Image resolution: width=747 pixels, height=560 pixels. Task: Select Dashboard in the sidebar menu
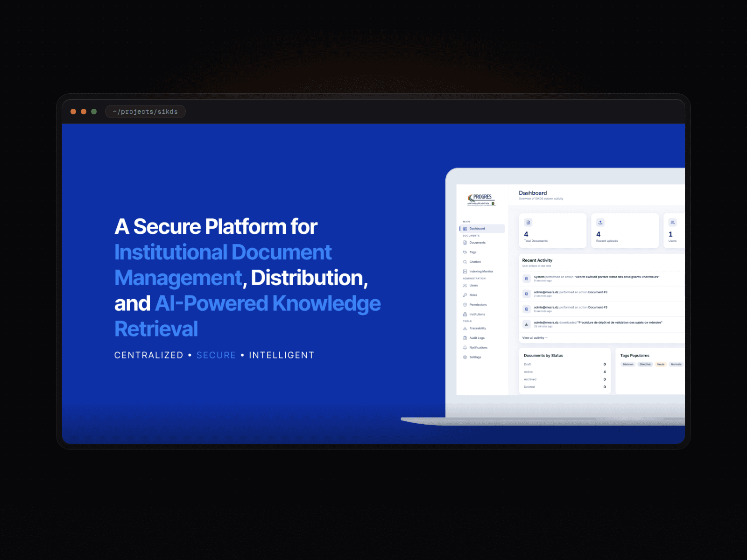(482, 229)
